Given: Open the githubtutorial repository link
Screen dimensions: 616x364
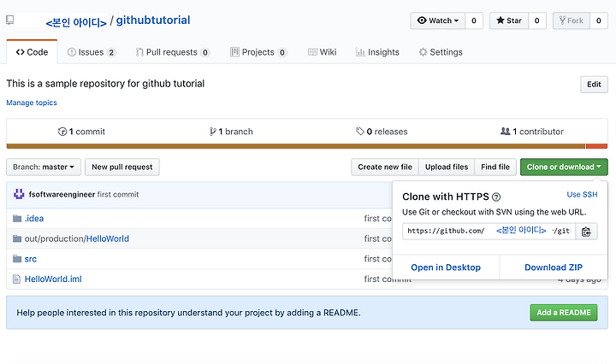Looking at the screenshot, I should [153, 20].
